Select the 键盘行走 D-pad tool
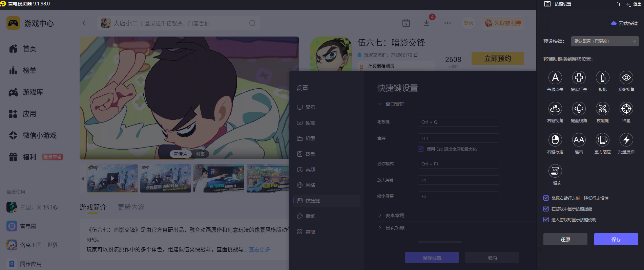This screenshot has width=644, height=270. point(579,78)
